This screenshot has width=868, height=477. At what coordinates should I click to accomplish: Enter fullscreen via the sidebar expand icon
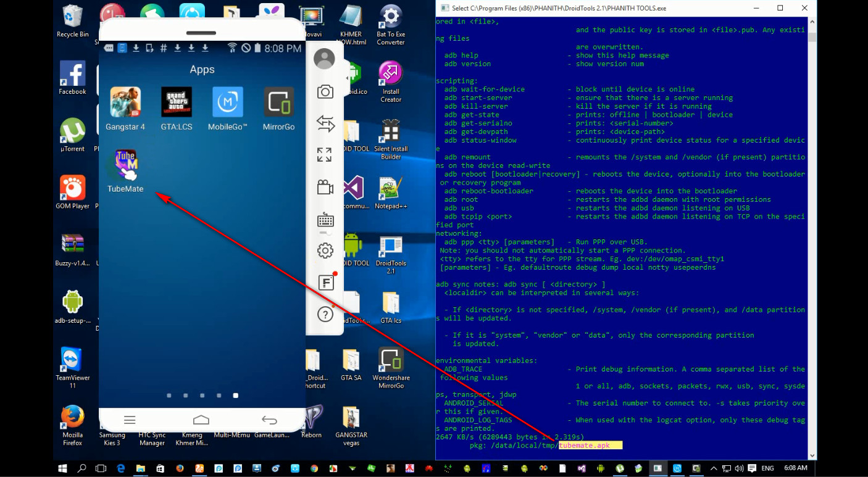[324, 155]
